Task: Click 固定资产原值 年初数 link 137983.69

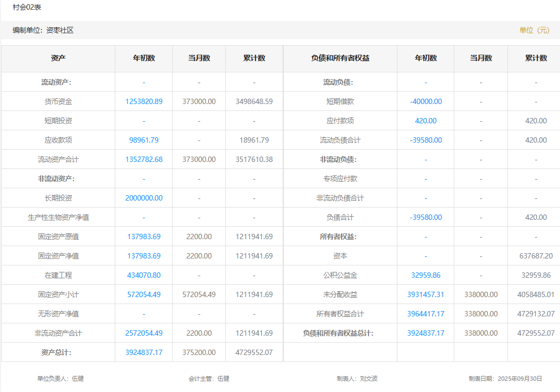Action: 144,236
